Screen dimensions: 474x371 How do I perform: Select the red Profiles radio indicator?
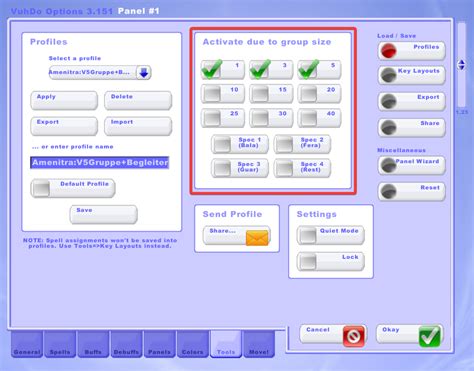coord(388,51)
